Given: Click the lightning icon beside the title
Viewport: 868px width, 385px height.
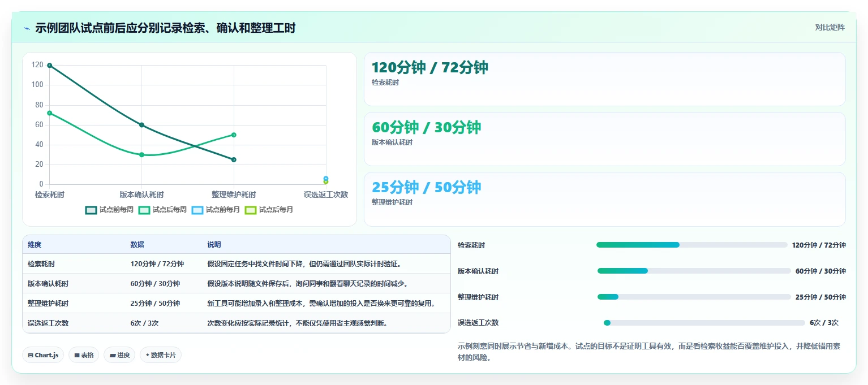Looking at the screenshot, I should 27,28.
